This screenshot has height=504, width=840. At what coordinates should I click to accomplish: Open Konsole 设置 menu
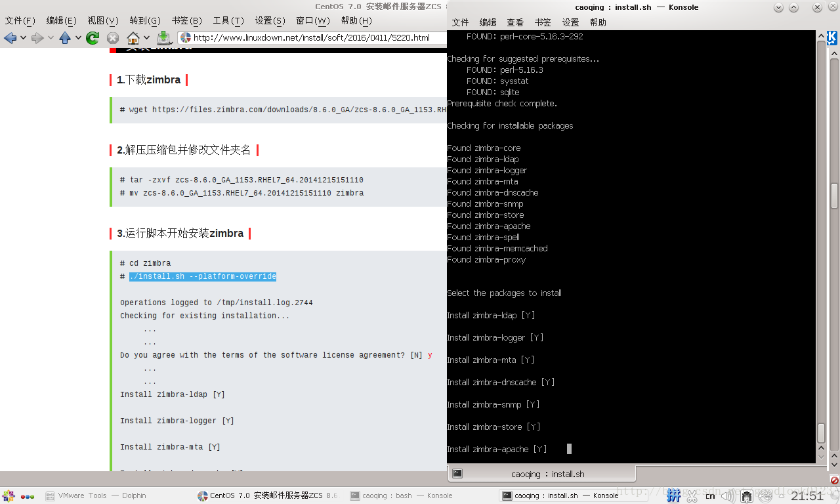point(571,22)
